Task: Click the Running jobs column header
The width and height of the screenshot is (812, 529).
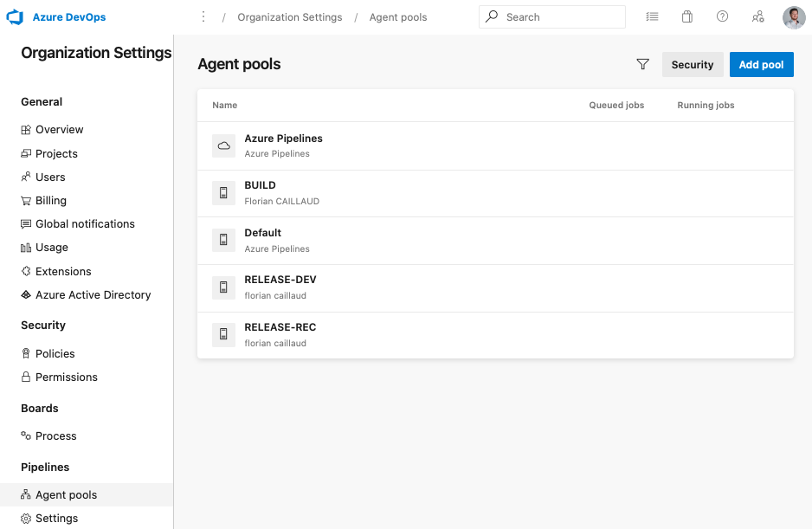Action: click(706, 105)
